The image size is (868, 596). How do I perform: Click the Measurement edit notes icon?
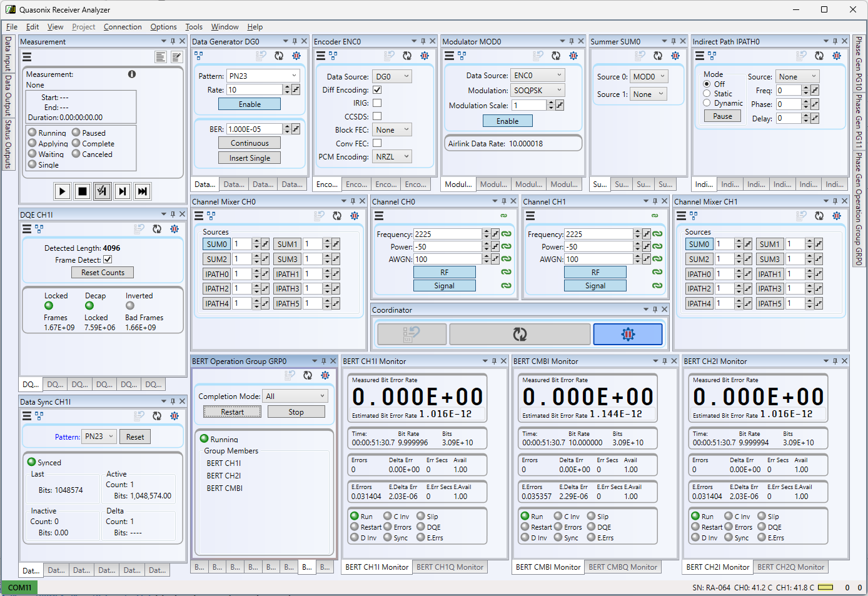[x=176, y=57]
